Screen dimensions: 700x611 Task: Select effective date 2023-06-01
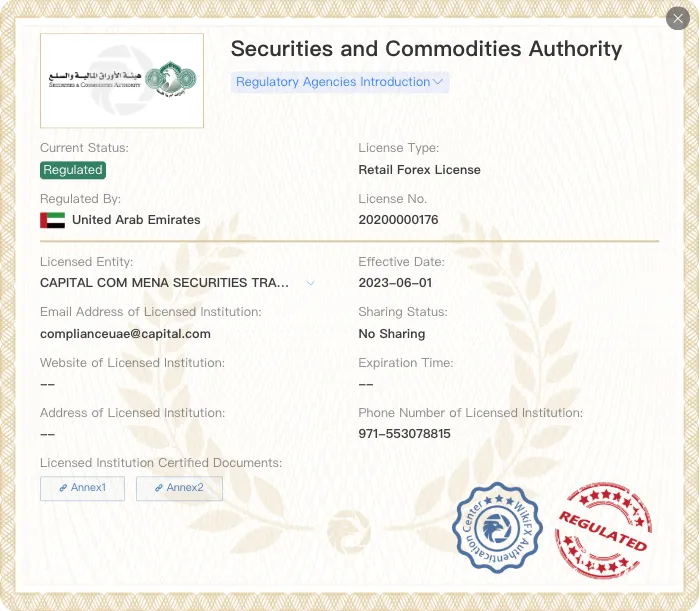(x=395, y=283)
